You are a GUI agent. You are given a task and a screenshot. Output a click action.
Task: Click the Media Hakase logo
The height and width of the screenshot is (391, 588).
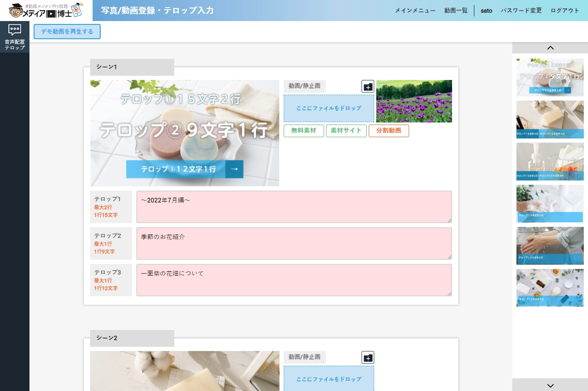point(46,11)
